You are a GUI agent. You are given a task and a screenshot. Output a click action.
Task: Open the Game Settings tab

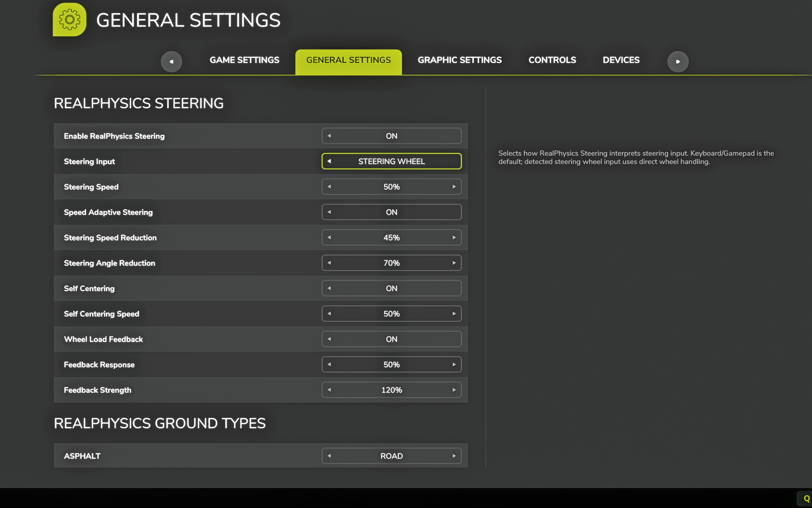pos(245,60)
